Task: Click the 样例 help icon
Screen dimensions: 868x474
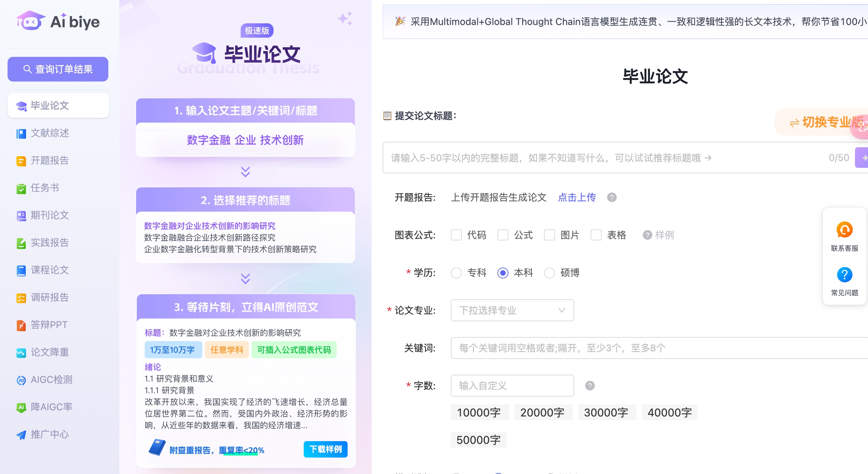Action: point(647,235)
